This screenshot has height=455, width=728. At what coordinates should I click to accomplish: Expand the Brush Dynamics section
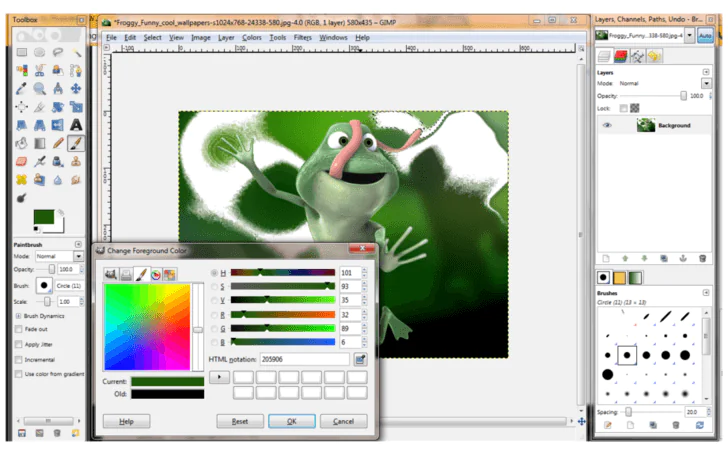point(19,315)
